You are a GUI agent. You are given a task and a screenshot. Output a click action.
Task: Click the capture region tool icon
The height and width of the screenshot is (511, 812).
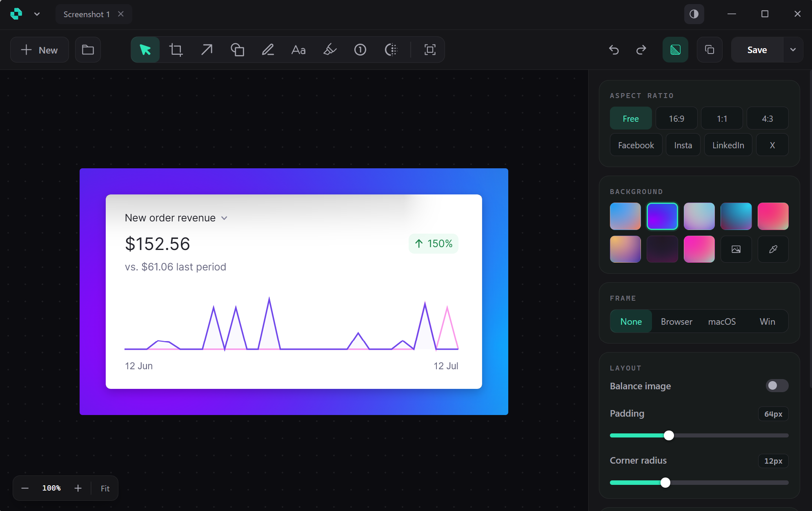point(430,50)
